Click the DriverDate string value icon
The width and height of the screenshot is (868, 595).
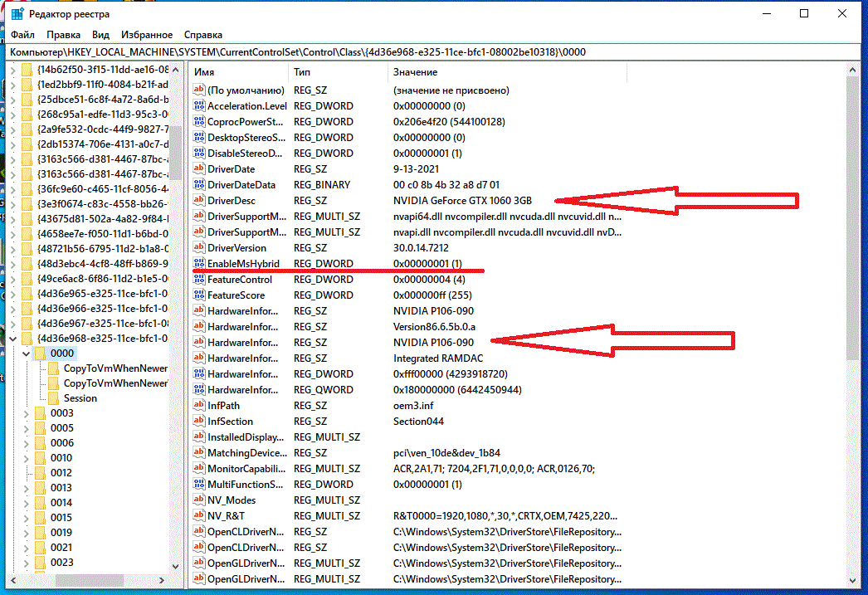pyautogui.click(x=198, y=168)
